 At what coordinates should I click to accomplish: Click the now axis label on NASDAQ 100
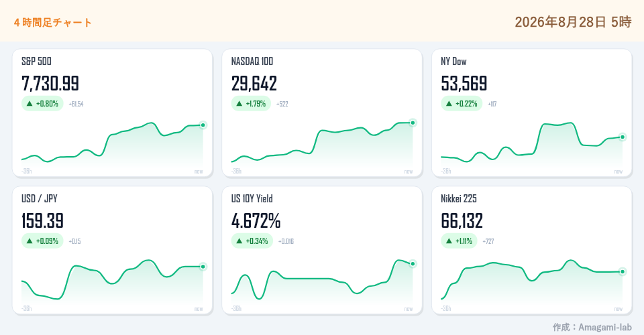click(x=409, y=172)
